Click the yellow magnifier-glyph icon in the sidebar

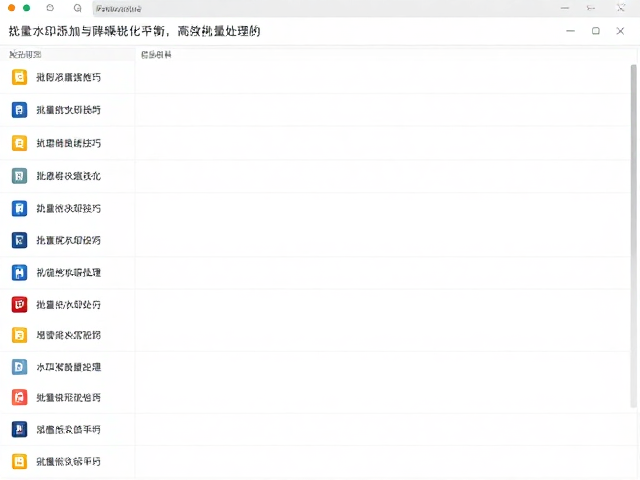(19, 143)
